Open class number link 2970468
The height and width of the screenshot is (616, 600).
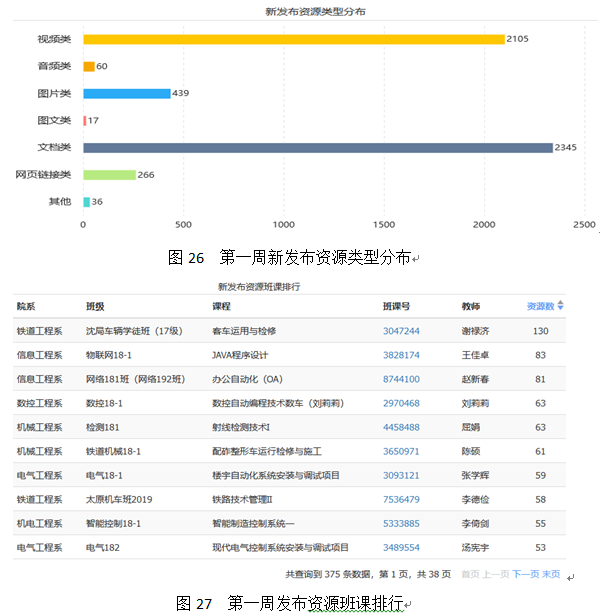pyautogui.click(x=401, y=403)
